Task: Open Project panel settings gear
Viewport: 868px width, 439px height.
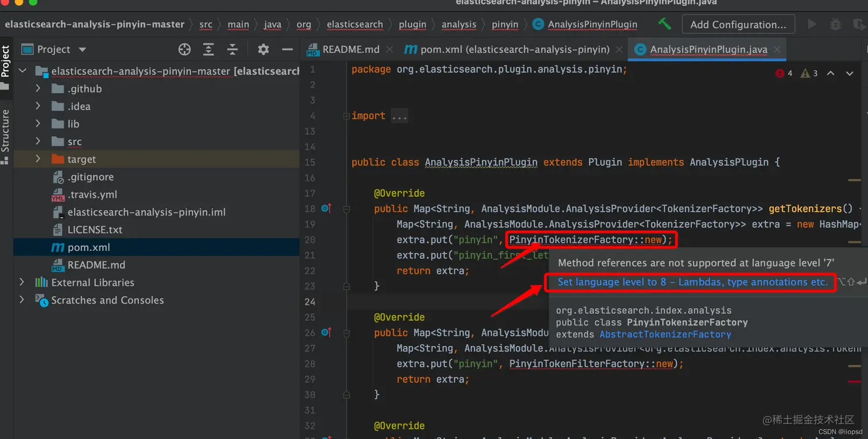Action: click(263, 49)
